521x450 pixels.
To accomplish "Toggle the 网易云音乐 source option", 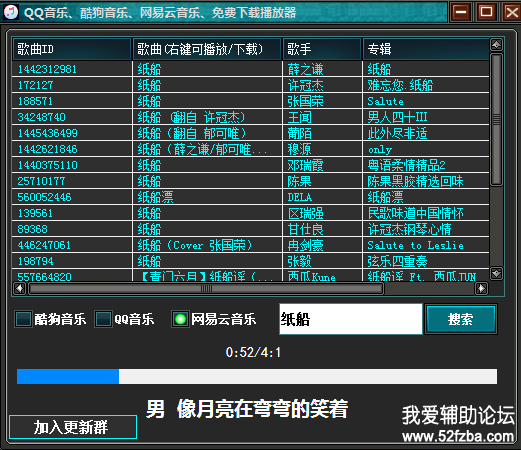I will [x=180, y=319].
